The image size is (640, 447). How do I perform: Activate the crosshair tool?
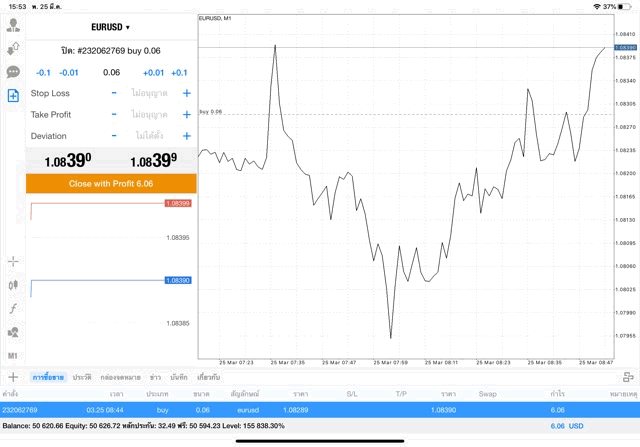13,261
